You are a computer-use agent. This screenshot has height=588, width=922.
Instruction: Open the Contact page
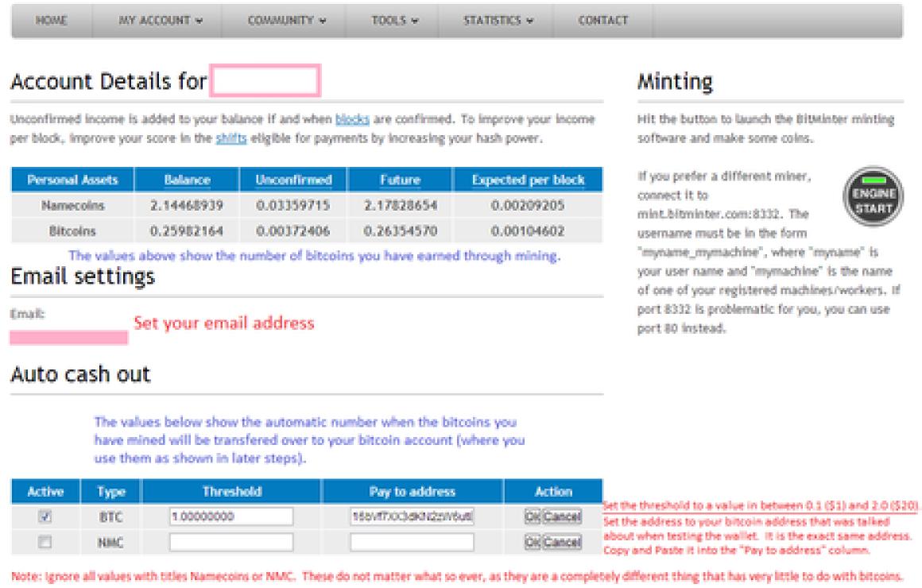602,21
